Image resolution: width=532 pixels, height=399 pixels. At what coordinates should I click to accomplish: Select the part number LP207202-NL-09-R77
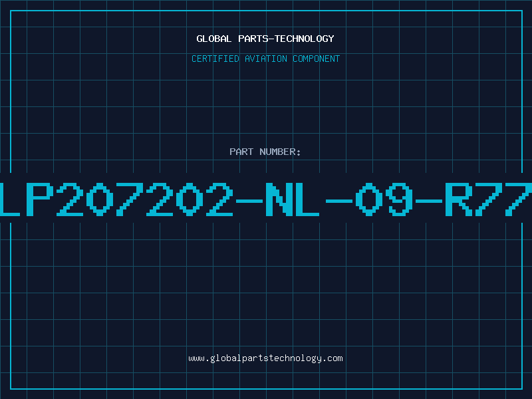(266, 199)
